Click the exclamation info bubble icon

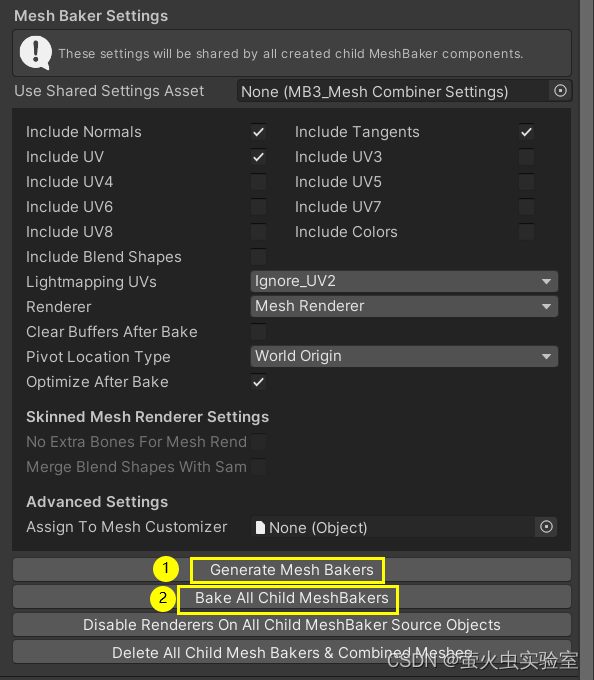coord(36,53)
